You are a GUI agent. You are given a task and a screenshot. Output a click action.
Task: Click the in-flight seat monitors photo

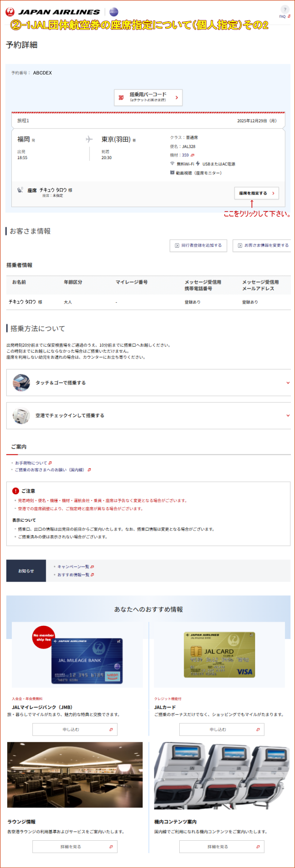pos(222,776)
